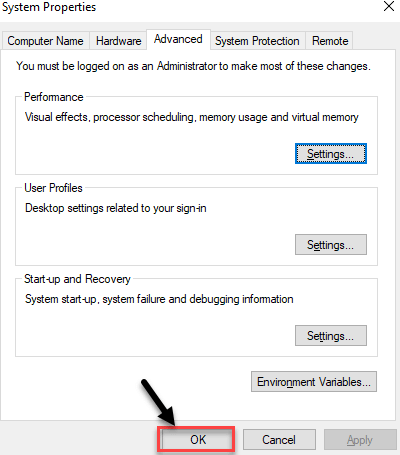Go to the System Protection tab

click(x=257, y=41)
